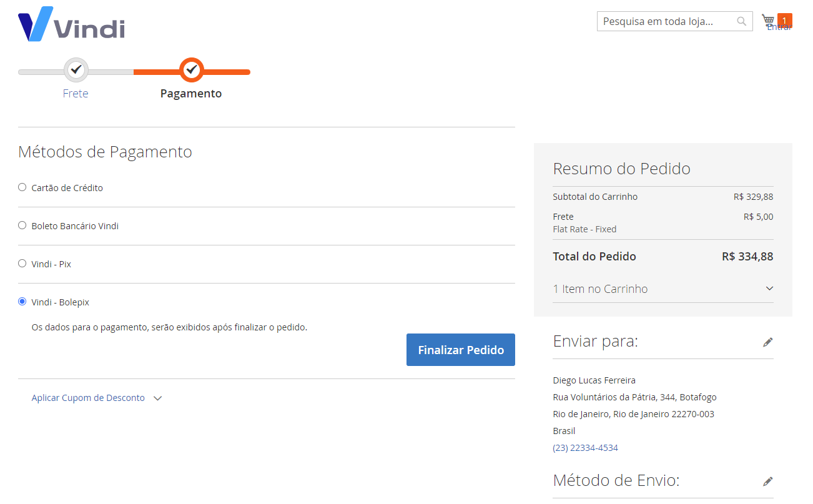The image size is (813, 504).
Task: Select Boleto Bancário Vindi payment option
Action: point(22,225)
